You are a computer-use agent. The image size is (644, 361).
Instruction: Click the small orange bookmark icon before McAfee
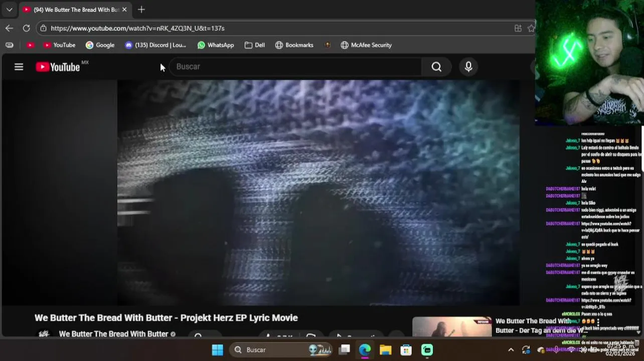click(328, 45)
